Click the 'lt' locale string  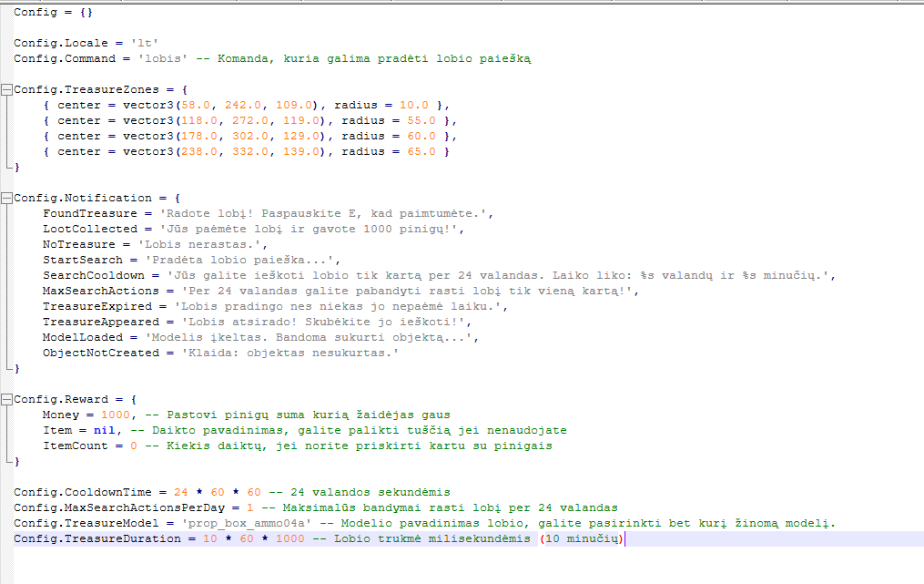click(145, 43)
